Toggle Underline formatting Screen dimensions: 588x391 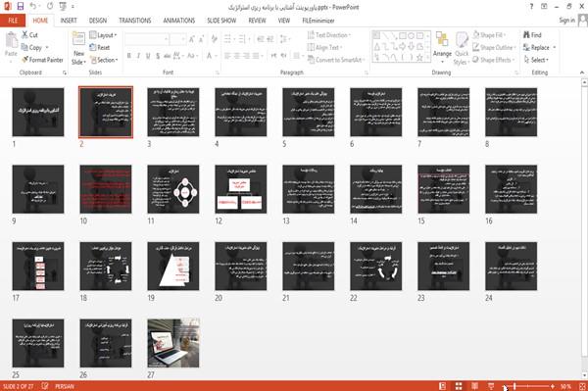[x=148, y=56]
